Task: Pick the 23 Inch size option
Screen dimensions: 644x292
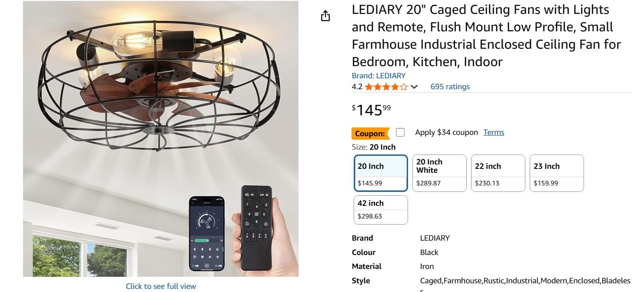Action: (x=556, y=173)
